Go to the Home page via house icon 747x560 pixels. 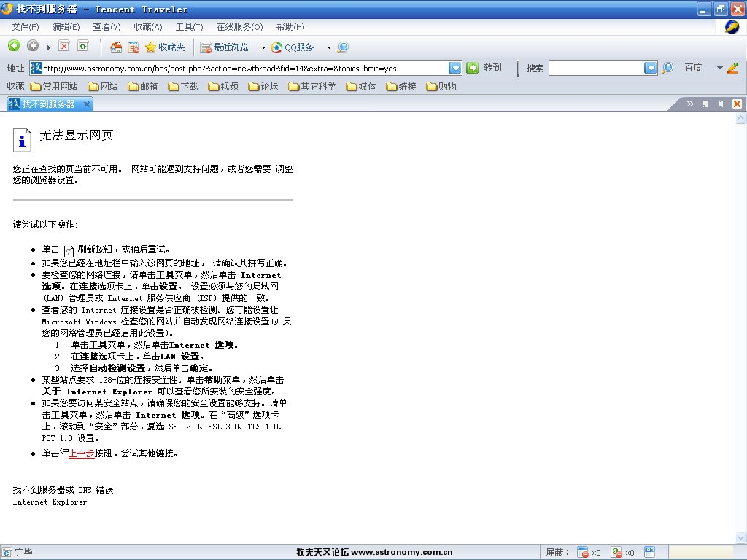116,47
